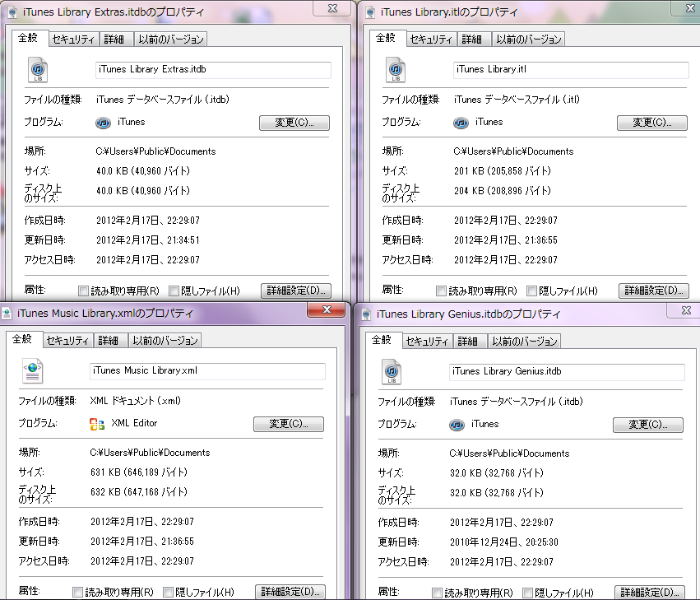Click the XML Editor program icon
Image resolution: width=700 pixels, height=600 pixels.
[x=97, y=424]
